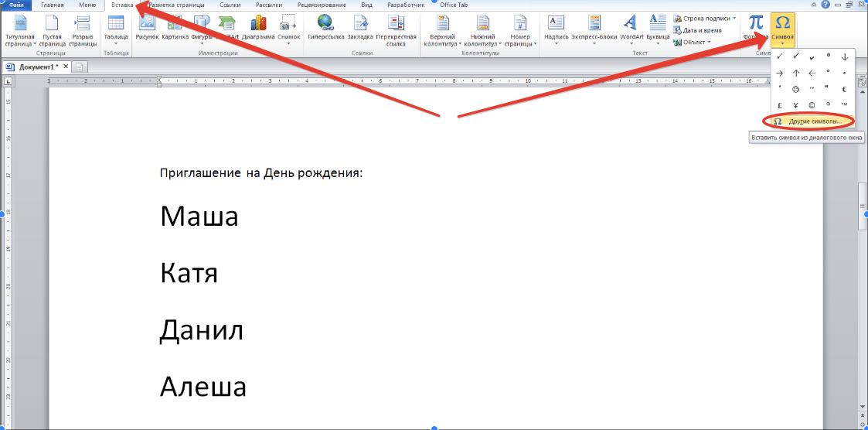Expand the Символ dropdown button
868x430 pixels.
pos(783,30)
